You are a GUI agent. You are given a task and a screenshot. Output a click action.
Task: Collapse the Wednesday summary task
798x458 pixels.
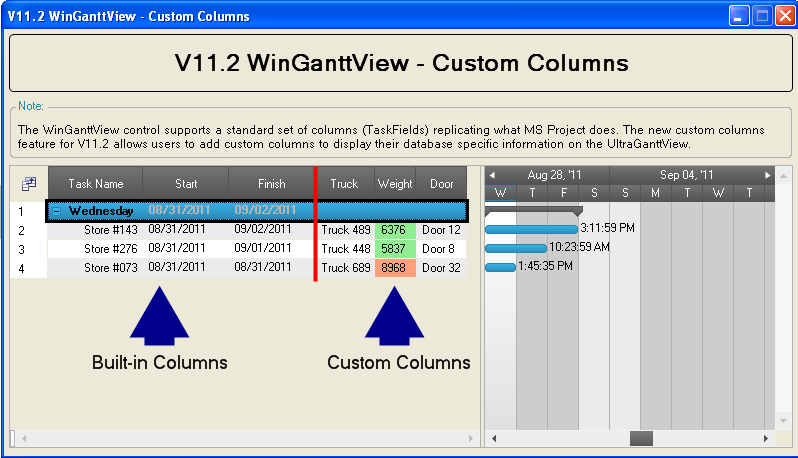click(58, 211)
